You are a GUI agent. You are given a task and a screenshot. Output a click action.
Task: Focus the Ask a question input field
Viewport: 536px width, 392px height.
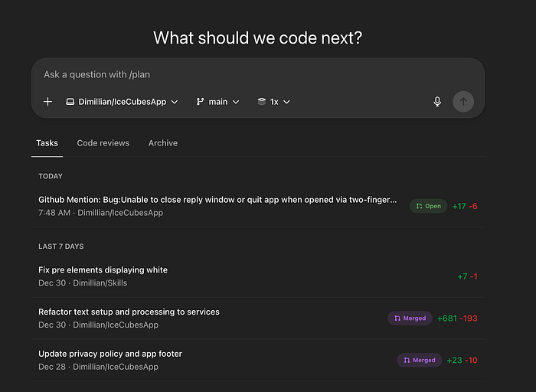pos(257,74)
